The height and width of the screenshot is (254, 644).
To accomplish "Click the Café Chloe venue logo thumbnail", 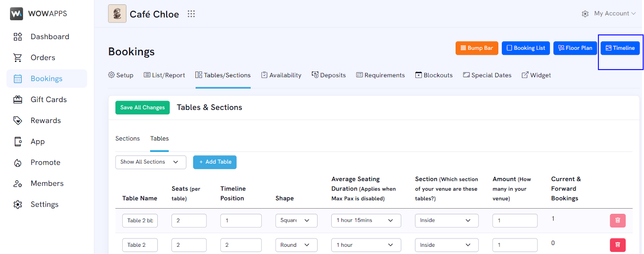I will (x=117, y=14).
